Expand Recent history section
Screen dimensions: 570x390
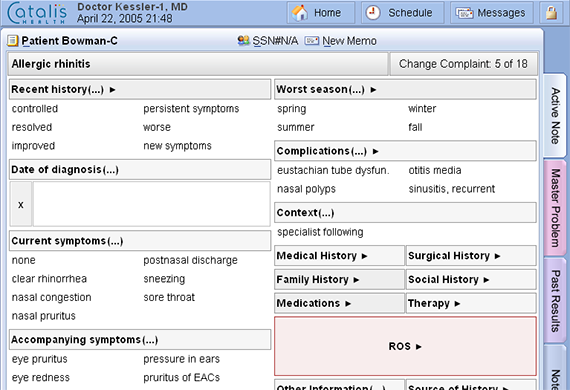click(140, 89)
